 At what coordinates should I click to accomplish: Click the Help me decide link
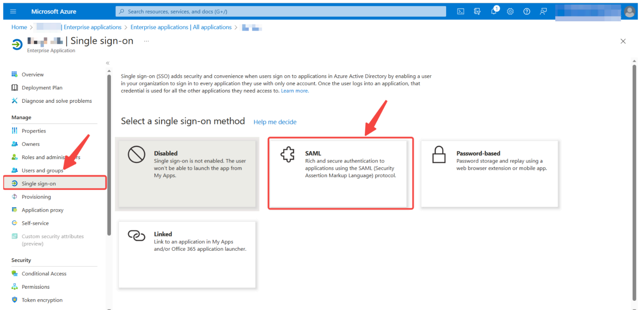click(x=275, y=122)
